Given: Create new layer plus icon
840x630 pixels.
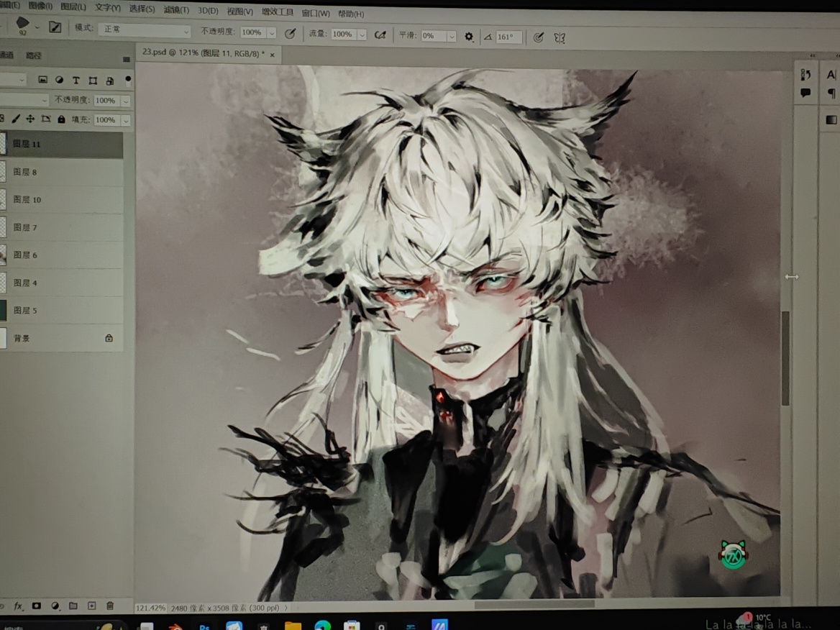Looking at the screenshot, I should click(91, 606).
